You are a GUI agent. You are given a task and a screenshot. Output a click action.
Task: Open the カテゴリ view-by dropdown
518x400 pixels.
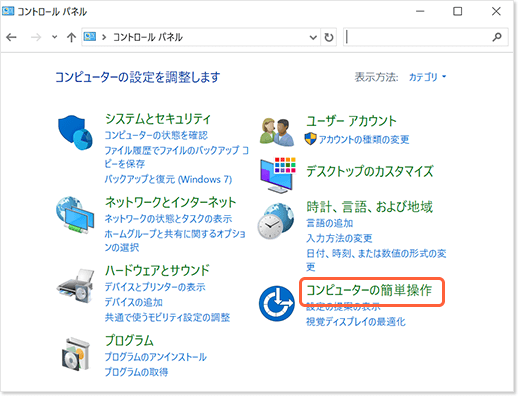pyautogui.click(x=427, y=77)
